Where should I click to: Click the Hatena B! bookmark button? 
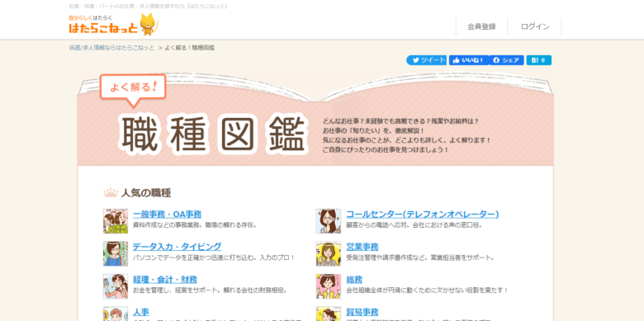click(x=539, y=60)
